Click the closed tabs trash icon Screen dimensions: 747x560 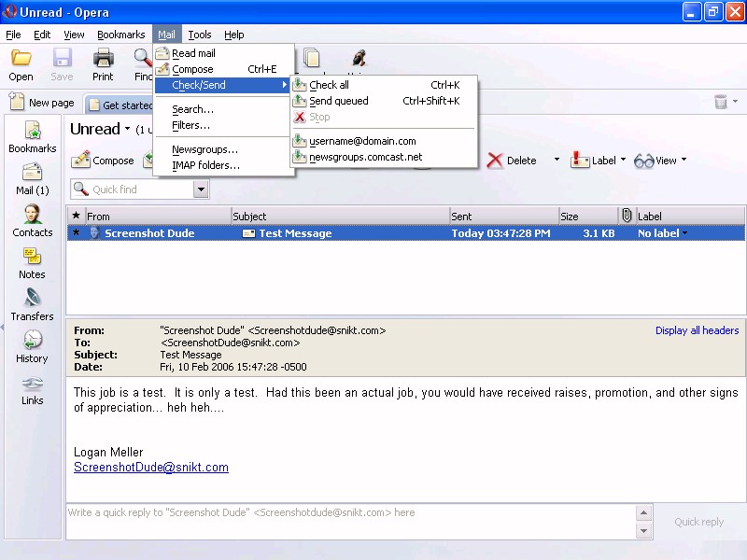coord(721,102)
